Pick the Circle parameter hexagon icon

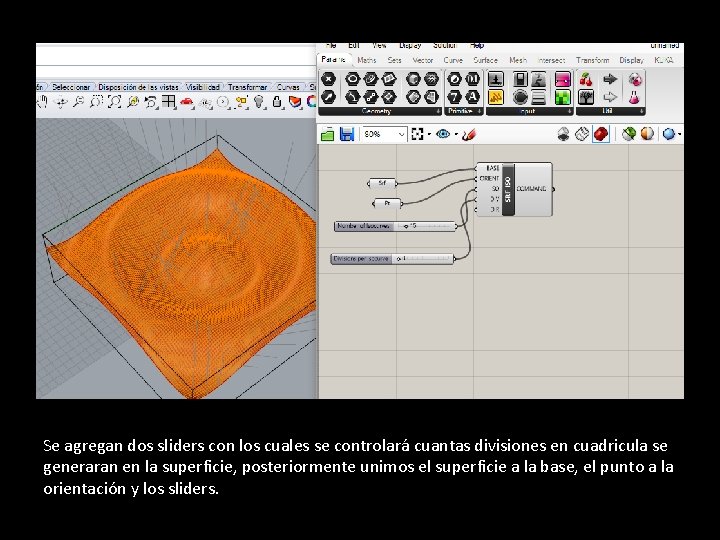pyautogui.click(x=352, y=79)
